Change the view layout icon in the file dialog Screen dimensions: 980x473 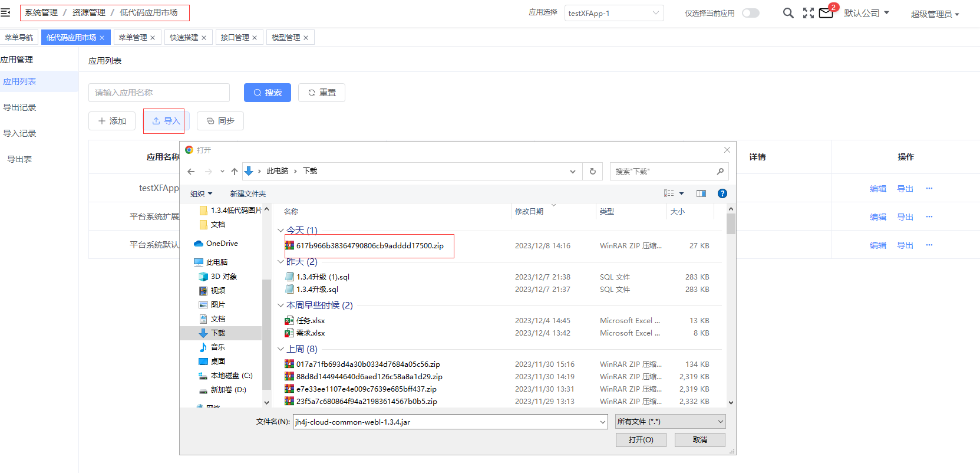pyautogui.click(x=669, y=193)
